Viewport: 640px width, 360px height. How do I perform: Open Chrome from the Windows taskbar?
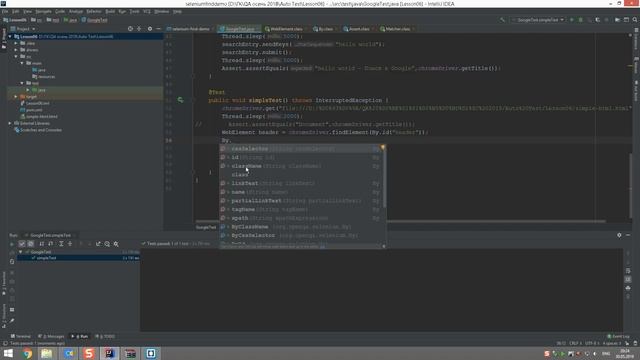tap(27, 353)
